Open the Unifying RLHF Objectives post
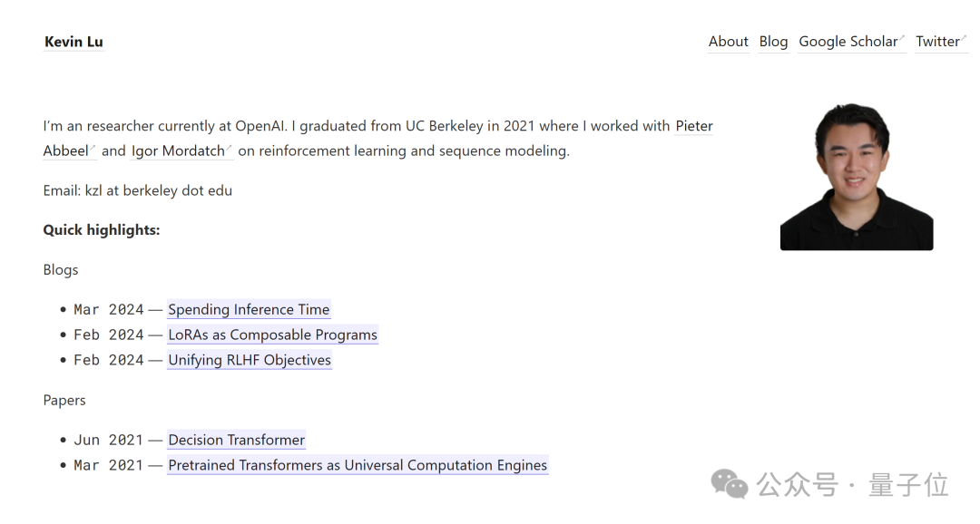The width and height of the screenshot is (980, 524). coord(250,361)
